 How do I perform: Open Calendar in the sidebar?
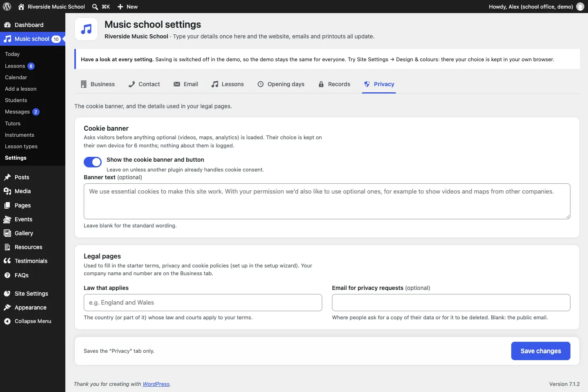33,78
